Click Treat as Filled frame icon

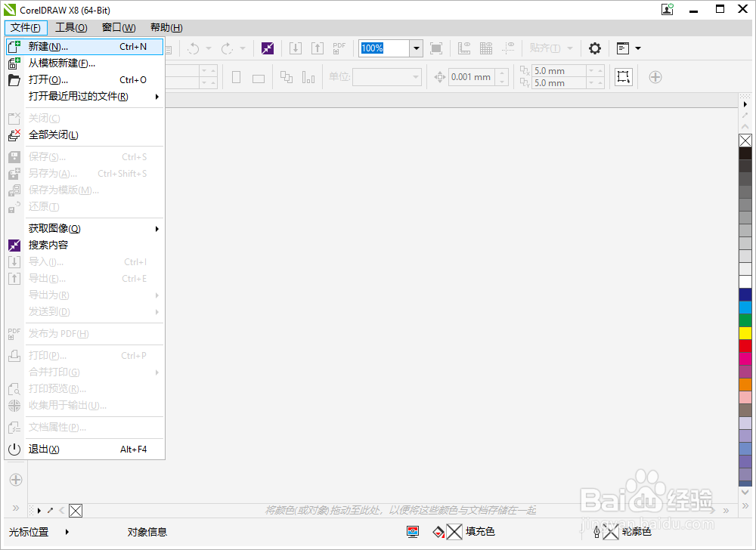(x=624, y=77)
